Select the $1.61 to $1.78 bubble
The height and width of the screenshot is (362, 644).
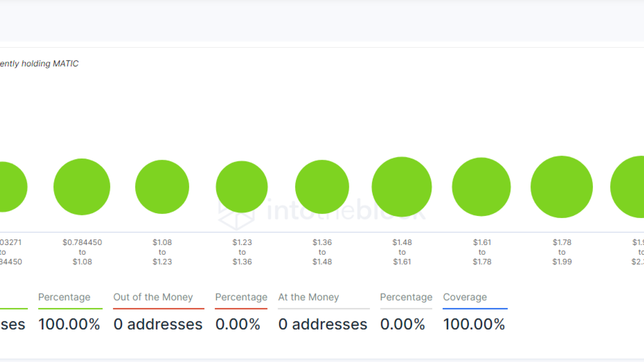coord(481,187)
